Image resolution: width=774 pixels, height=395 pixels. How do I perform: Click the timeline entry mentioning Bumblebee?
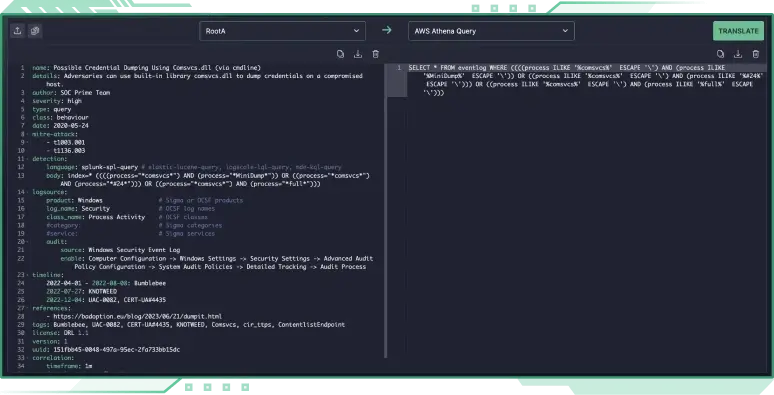(x=106, y=283)
